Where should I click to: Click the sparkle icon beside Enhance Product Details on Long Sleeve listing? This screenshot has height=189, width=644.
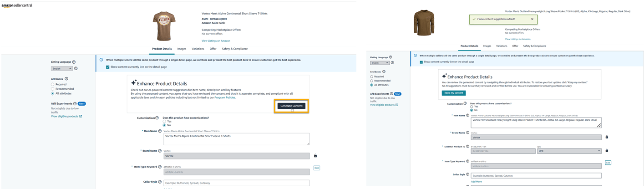[444, 77]
